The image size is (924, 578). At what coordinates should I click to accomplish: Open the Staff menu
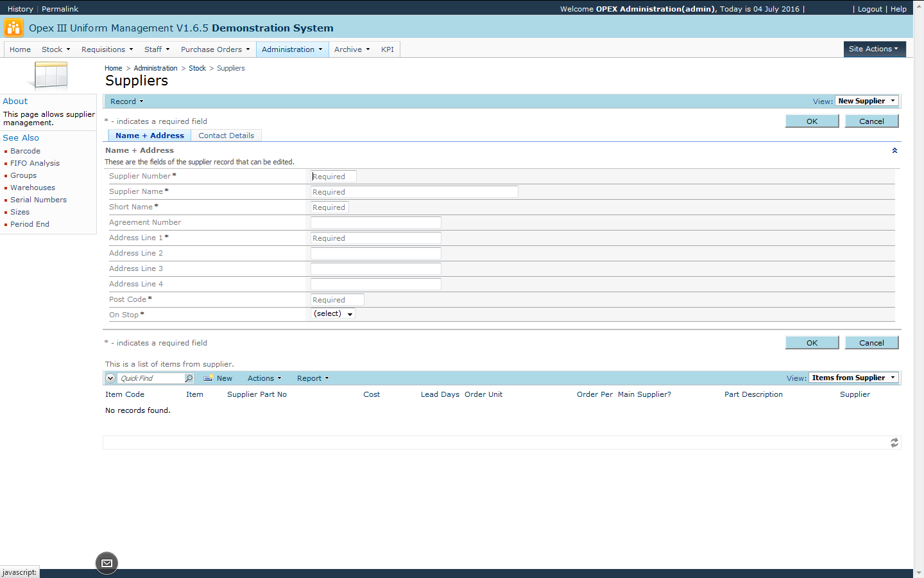(x=157, y=49)
